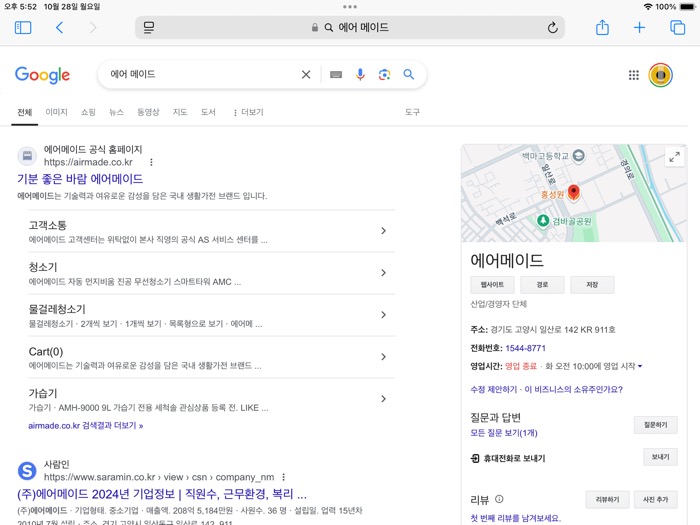The height and width of the screenshot is (525, 700).
Task: Click the 백마고등학교 school map marker
Action: (x=579, y=155)
